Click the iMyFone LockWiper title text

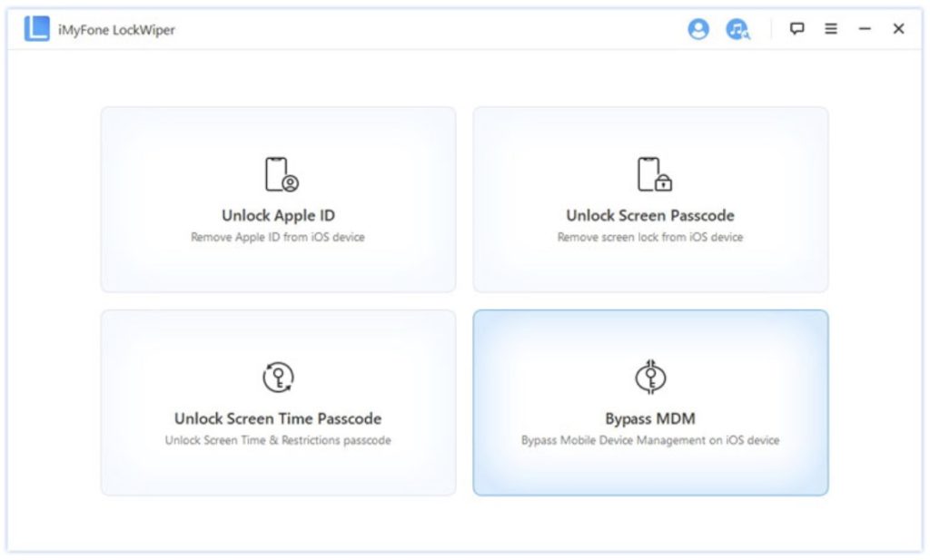coord(116,30)
